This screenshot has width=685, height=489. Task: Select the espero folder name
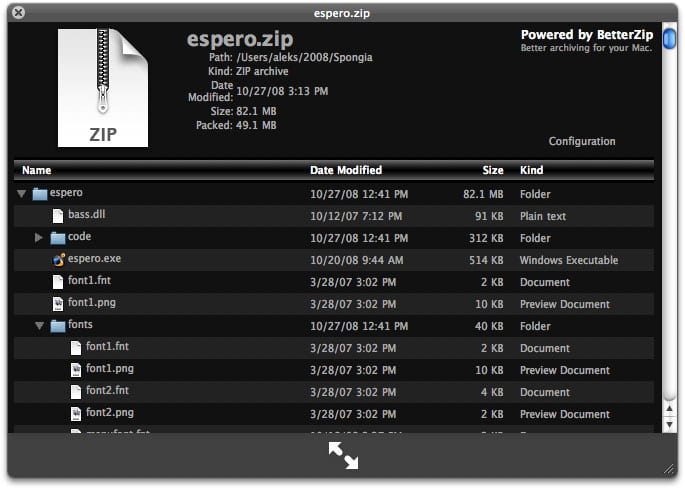click(x=66, y=193)
